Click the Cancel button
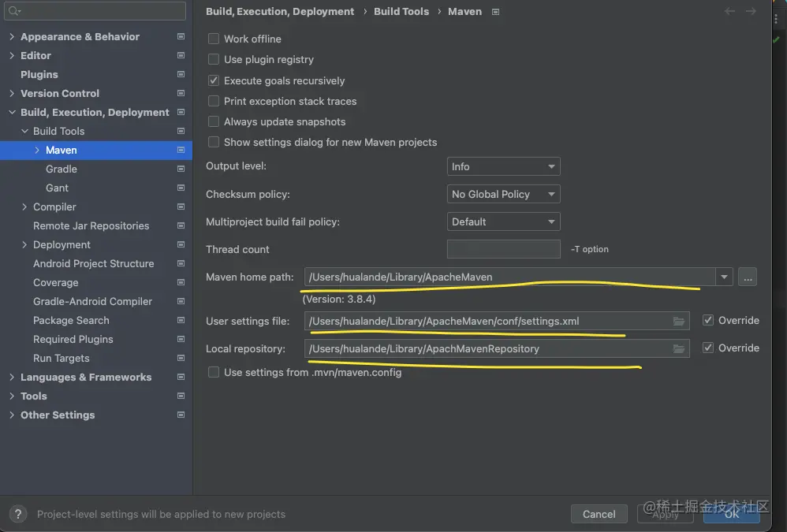 [x=599, y=514]
